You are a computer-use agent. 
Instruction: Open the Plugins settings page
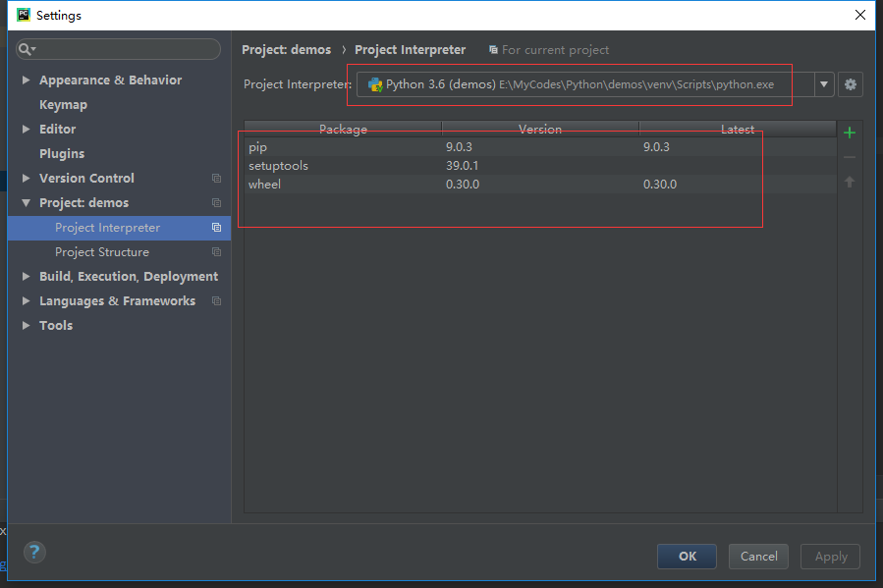tap(62, 153)
